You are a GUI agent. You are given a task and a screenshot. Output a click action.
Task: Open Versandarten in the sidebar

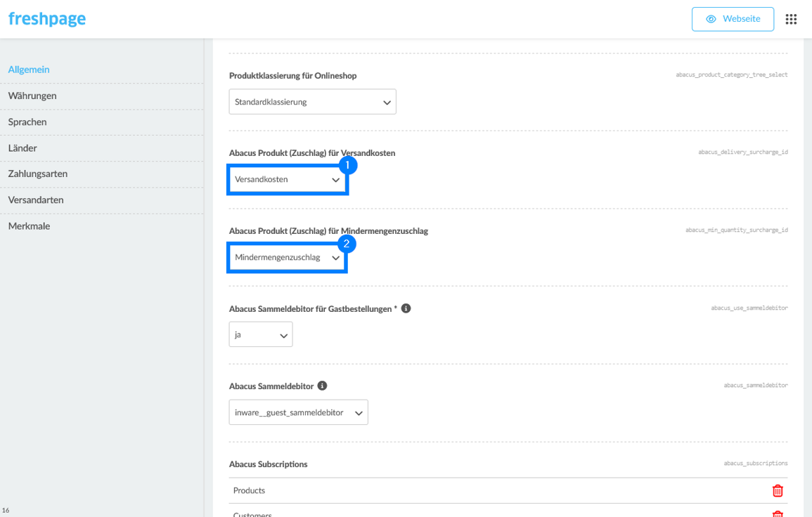36,200
